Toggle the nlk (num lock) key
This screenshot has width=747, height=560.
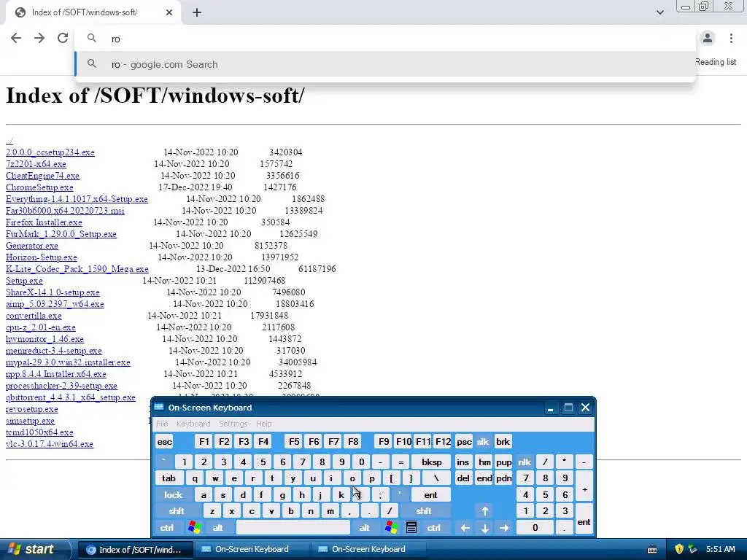click(525, 462)
